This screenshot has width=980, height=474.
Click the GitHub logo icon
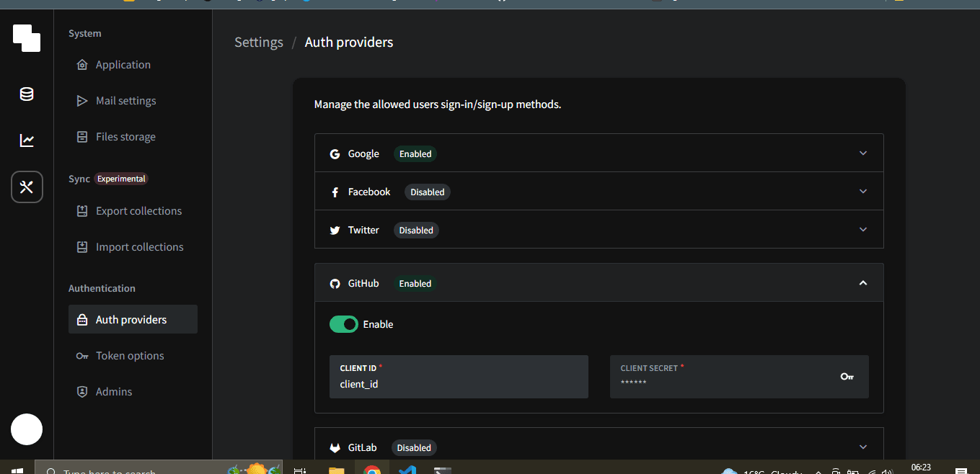(x=335, y=284)
